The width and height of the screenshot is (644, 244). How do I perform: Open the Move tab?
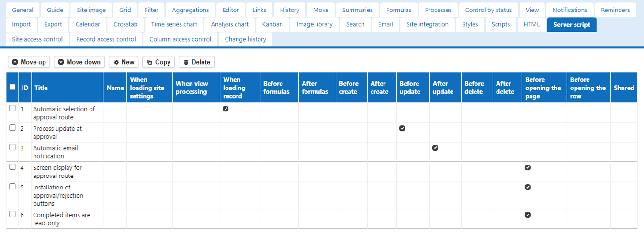tap(321, 10)
